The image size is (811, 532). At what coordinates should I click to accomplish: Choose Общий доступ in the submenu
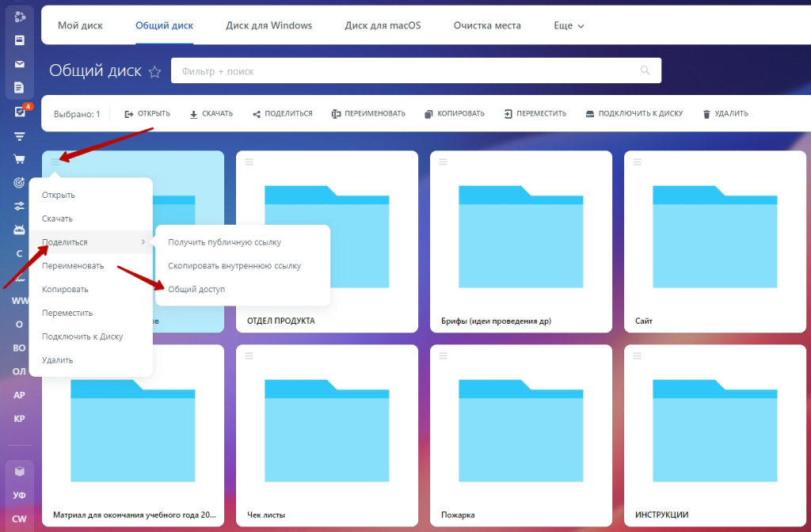196,290
